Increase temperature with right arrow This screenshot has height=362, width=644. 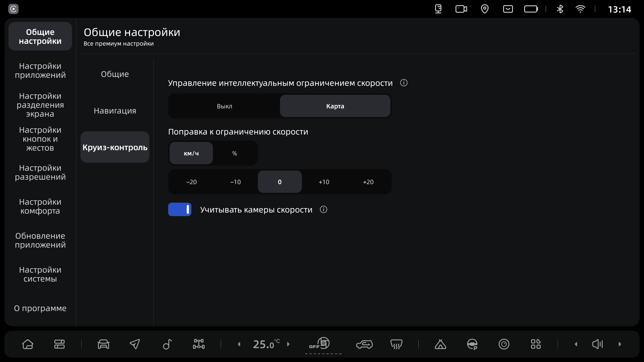click(288, 344)
